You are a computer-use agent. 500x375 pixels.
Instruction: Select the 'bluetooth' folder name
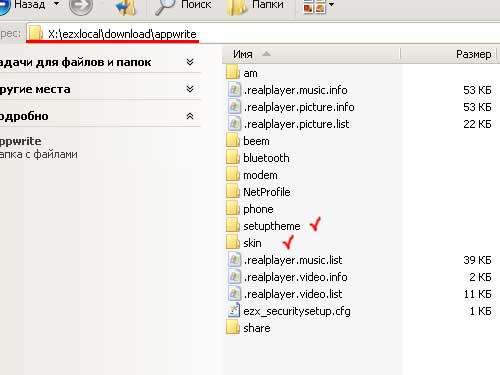click(266, 158)
